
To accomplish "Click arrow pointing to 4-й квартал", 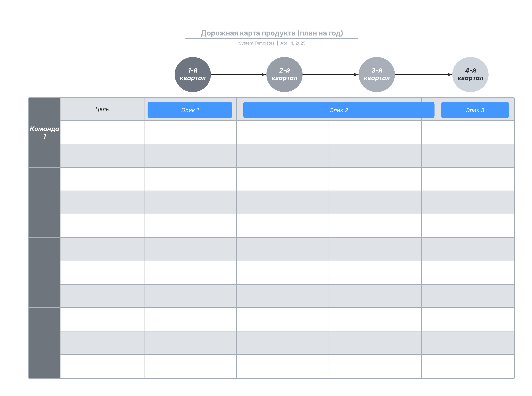I will 423,75.
